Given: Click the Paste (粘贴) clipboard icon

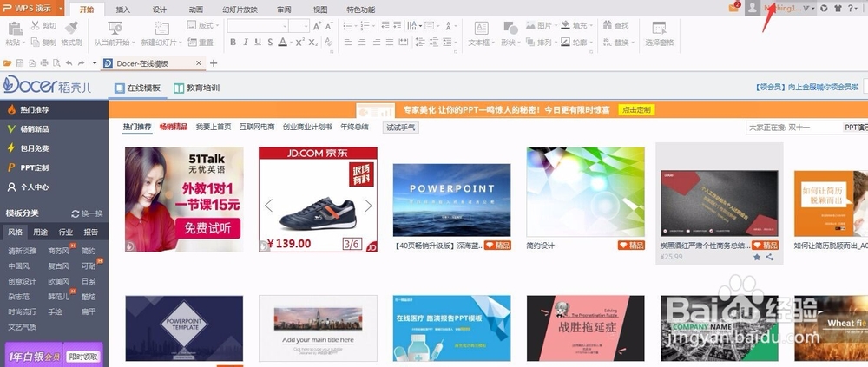Looking at the screenshot, I should [x=15, y=28].
